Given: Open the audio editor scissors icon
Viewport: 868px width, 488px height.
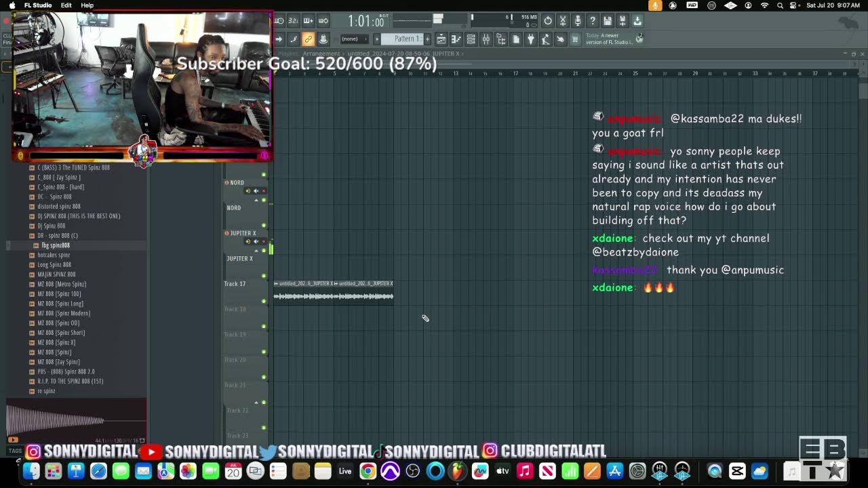Looking at the screenshot, I should click(x=563, y=21).
